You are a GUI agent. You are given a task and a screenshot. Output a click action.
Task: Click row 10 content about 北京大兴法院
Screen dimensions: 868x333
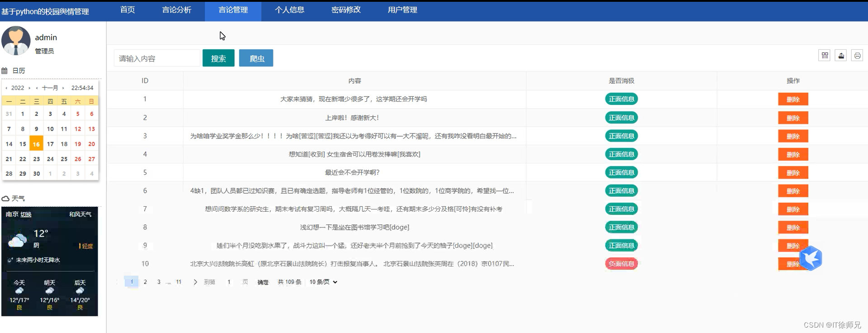coord(352,264)
